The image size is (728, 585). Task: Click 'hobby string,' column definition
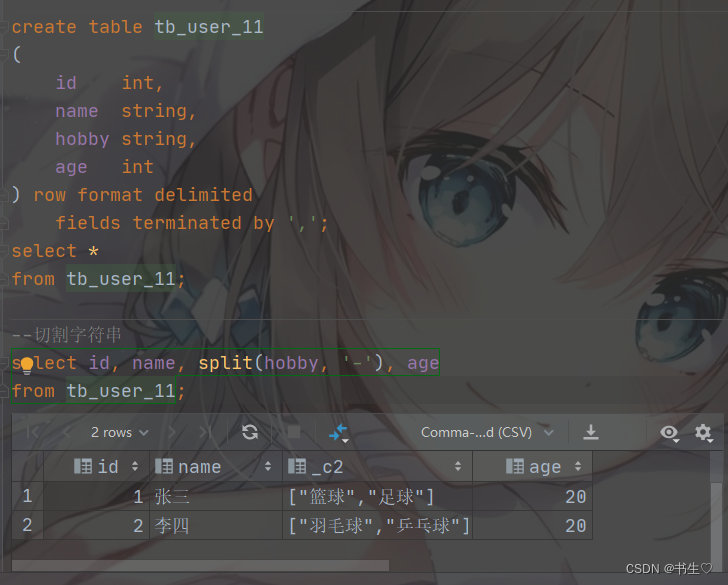125,139
